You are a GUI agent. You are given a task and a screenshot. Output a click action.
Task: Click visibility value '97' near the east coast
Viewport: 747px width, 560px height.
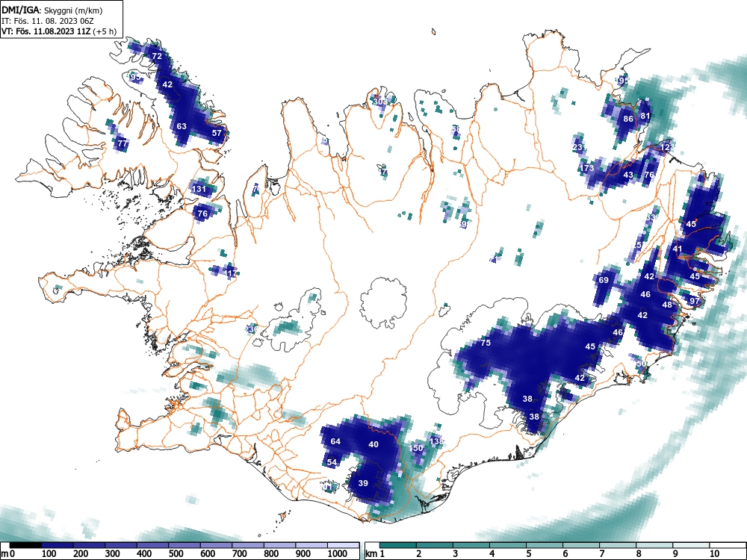pos(695,300)
